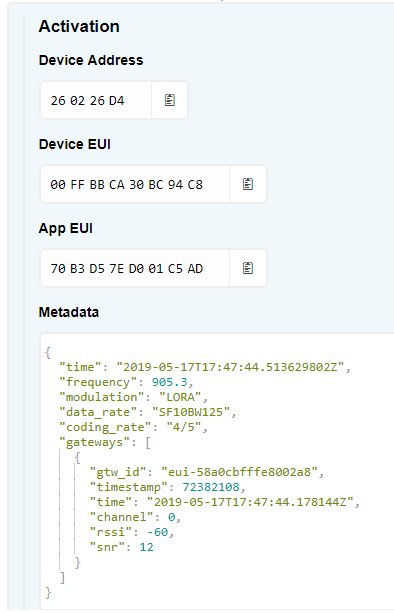Click the gtw_id value eui-58a0cbfffe8002a8

[x=239, y=472]
